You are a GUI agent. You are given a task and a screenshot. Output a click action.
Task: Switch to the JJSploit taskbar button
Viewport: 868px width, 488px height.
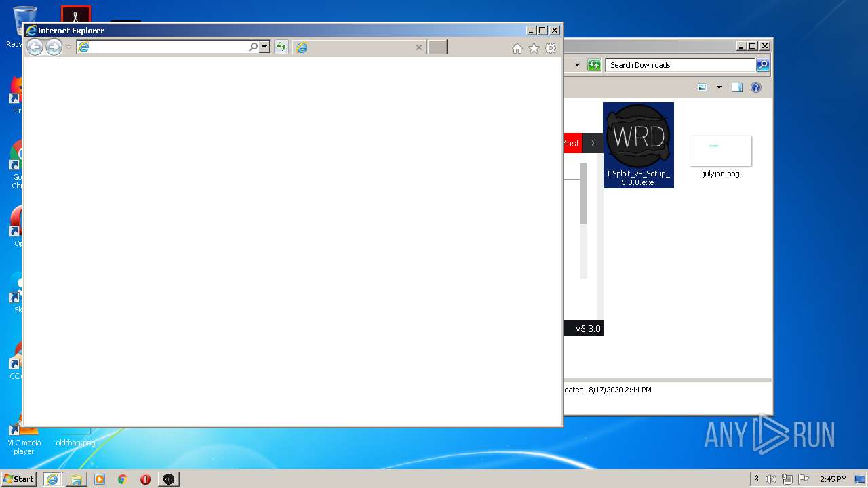tap(169, 479)
